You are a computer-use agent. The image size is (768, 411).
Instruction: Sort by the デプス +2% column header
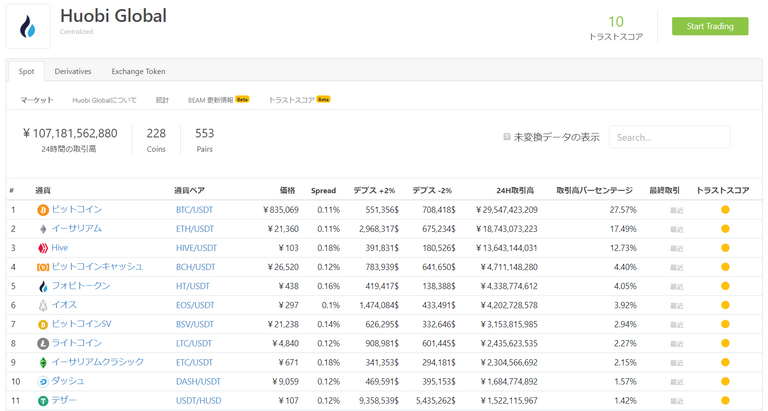pyautogui.click(x=374, y=191)
